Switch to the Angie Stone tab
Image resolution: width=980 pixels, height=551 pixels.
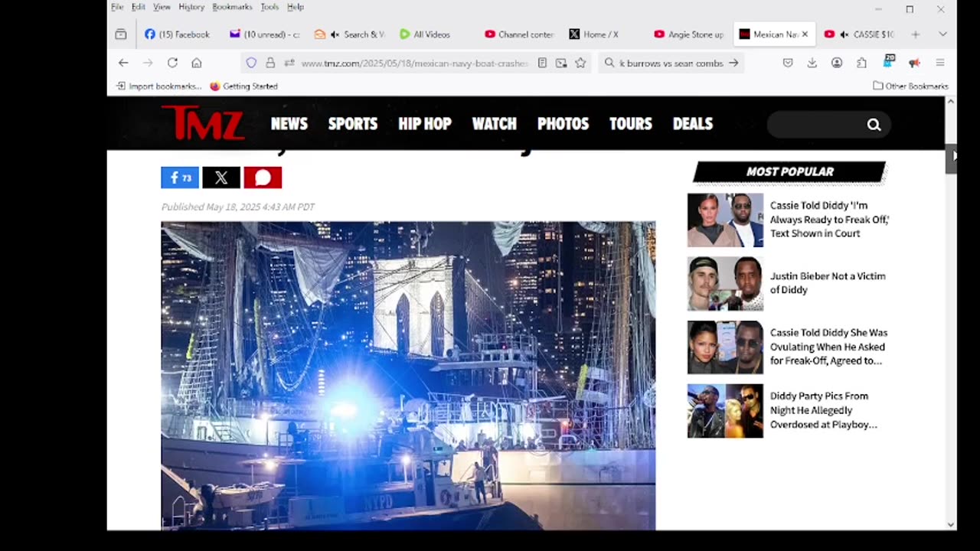pyautogui.click(x=689, y=34)
